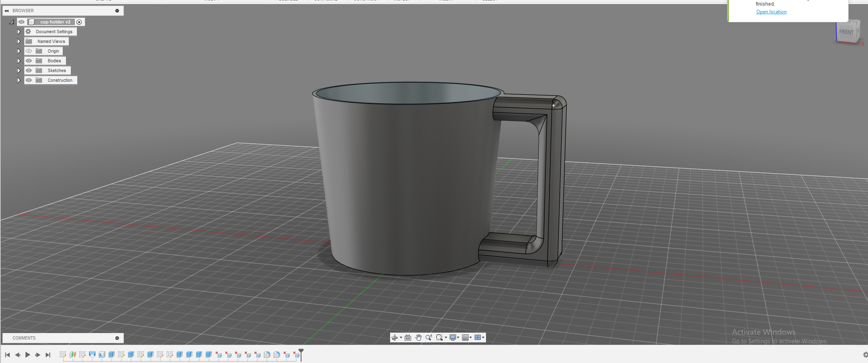Jump to timeline beginning

7,355
